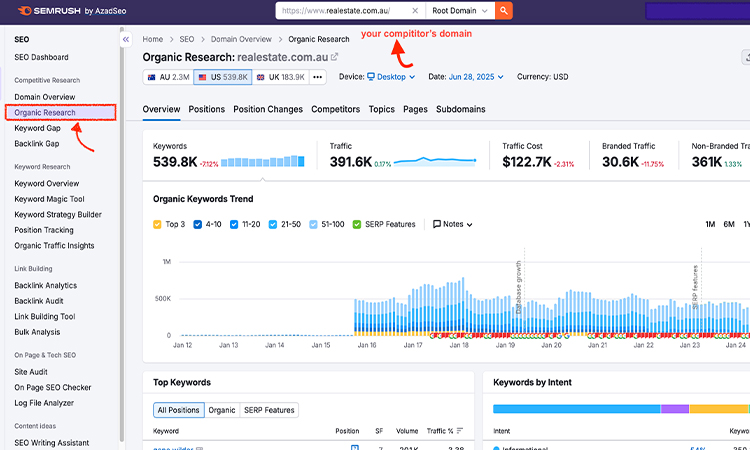
Task: Click the Keywords 539.8K bar sparkline
Action: [x=263, y=161]
